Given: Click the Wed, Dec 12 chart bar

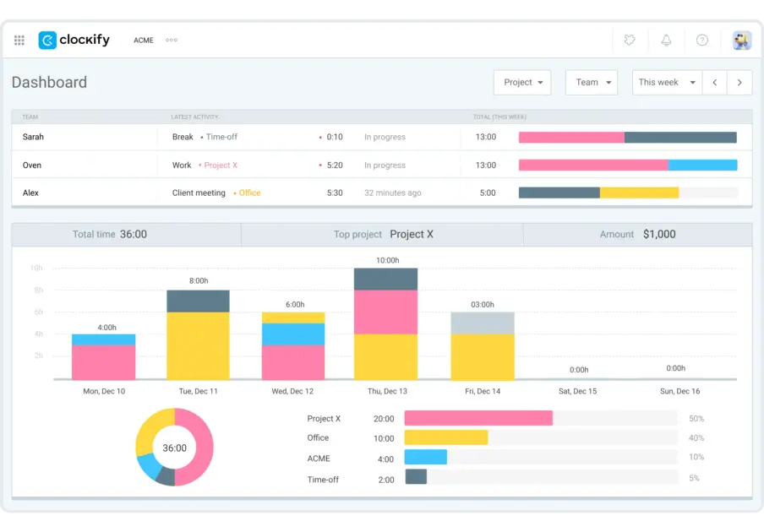Looking at the screenshot, I should pyautogui.click(x=292, y=345).
